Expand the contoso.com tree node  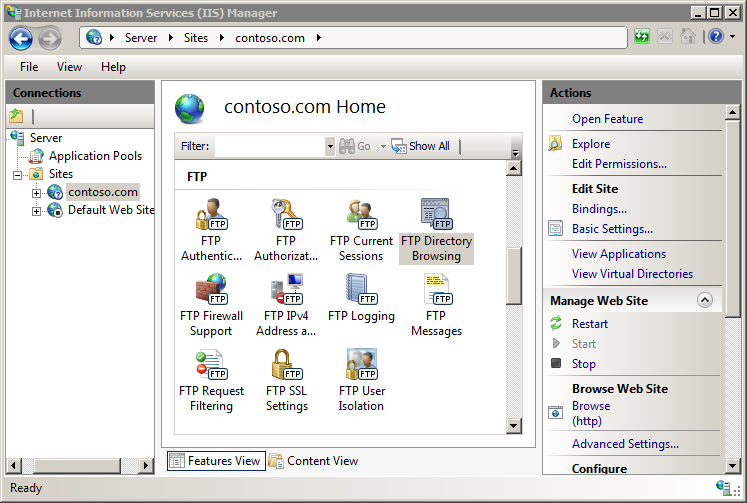[36, 193]
